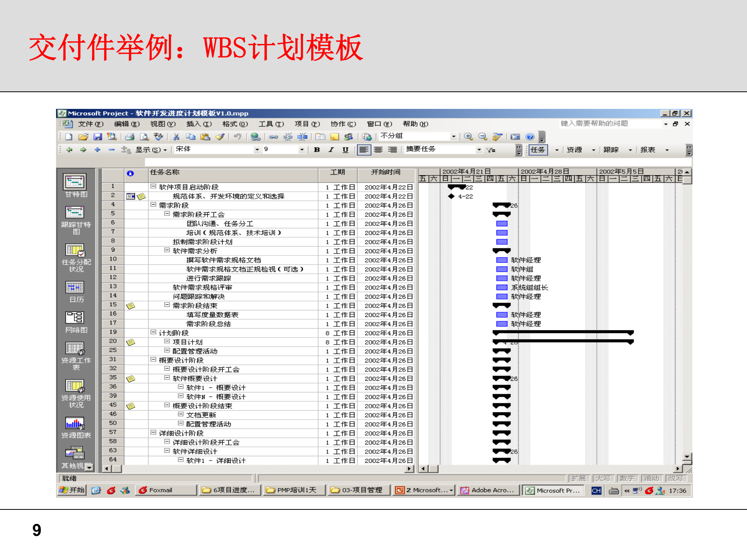Click the 开始 Start button
Viewport: 747px width, 560px height.
pyautogui.click(x=72, y=490)
